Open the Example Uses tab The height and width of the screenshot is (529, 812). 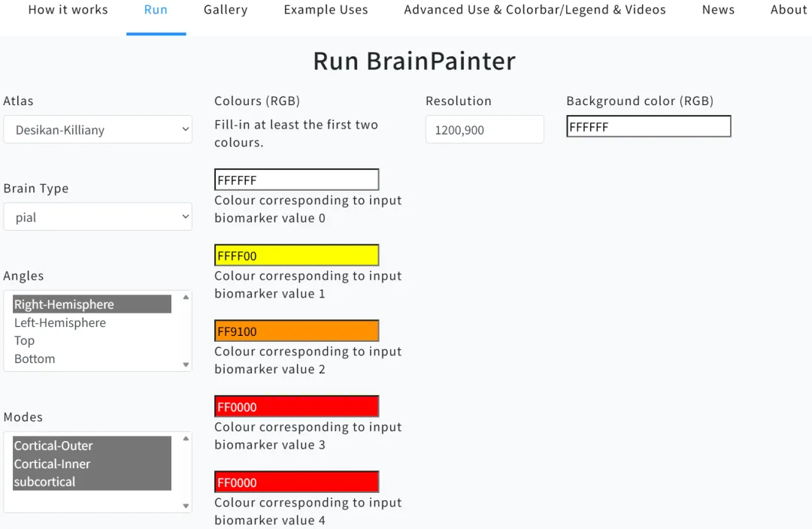click(326, 10)
